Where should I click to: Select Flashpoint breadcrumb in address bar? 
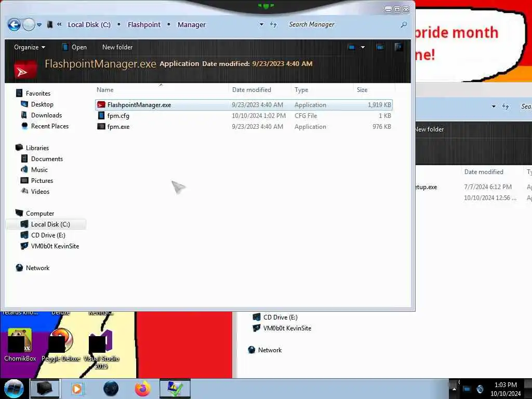pyautogui.click(x=144, y=25)
